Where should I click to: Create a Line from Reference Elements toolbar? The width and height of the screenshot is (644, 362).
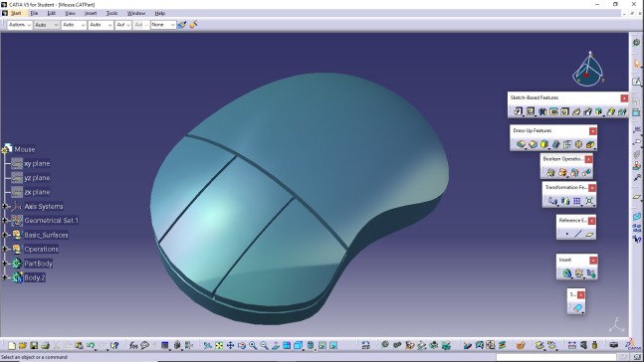tap(578, 234)
